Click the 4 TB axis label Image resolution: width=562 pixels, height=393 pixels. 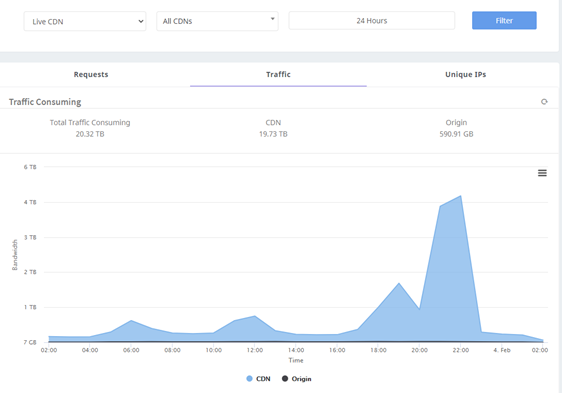30,202
